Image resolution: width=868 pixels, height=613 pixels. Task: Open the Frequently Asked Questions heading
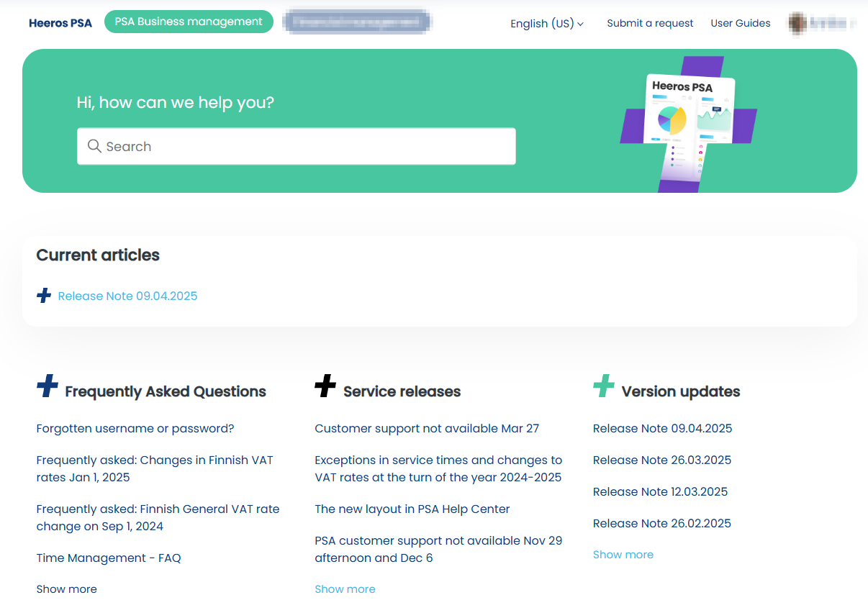click(x=166, y=391)
